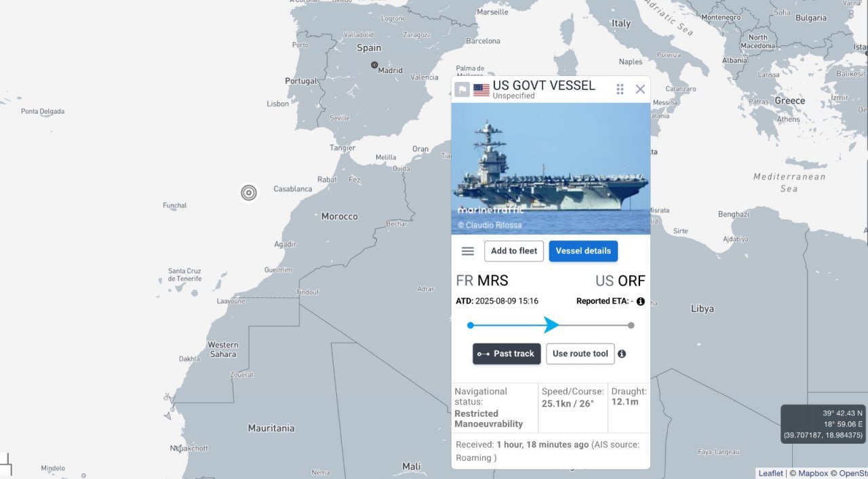Select the vessel position marker near Casablanca
Viewport: 868px width, 479px height.
point(249,193)
